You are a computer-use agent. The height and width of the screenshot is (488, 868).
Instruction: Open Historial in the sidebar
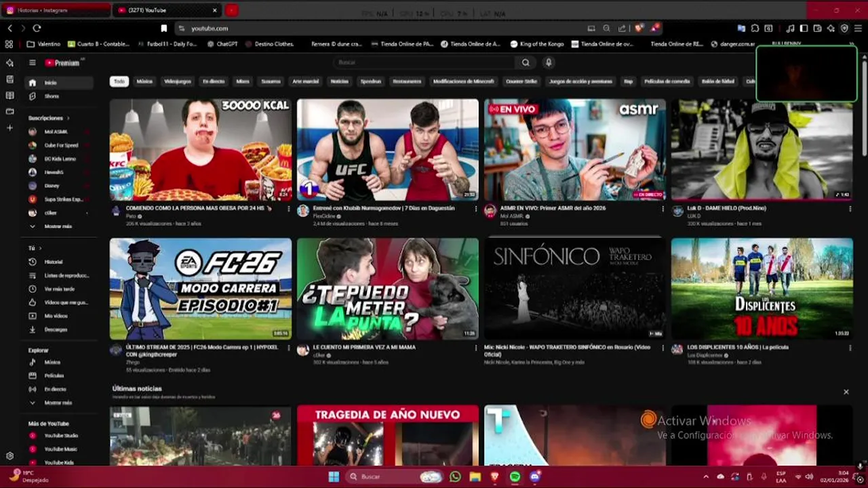pos(58,262)
